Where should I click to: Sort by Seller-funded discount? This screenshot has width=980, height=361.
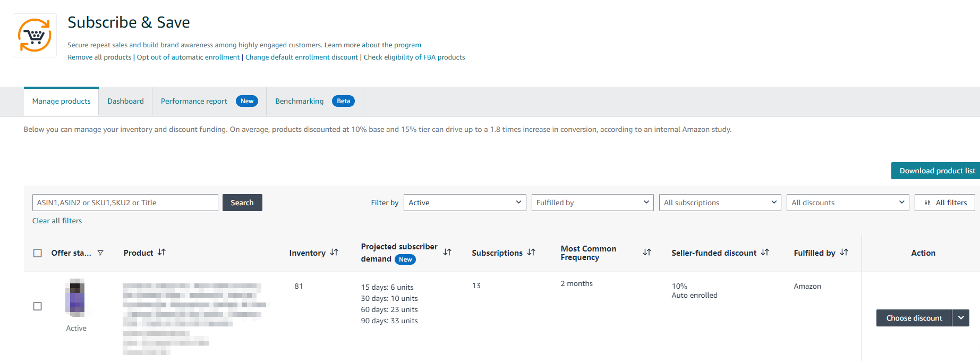(765, 253)
